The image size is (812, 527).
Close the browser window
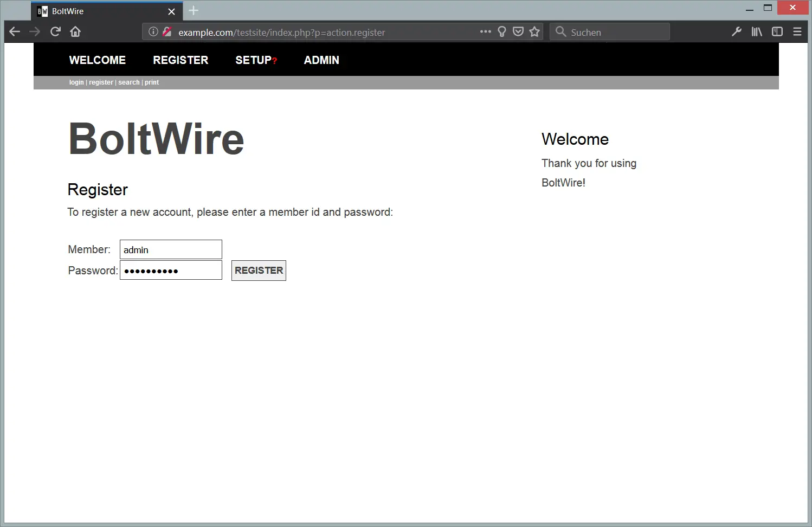tap(792, 8)
